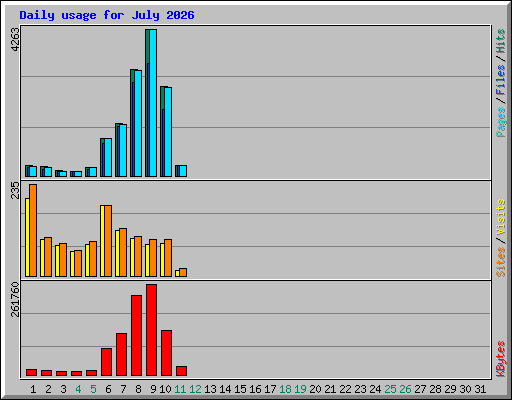
Task: Click day 20 on the x-axis
Action: (x=315, y=389)
